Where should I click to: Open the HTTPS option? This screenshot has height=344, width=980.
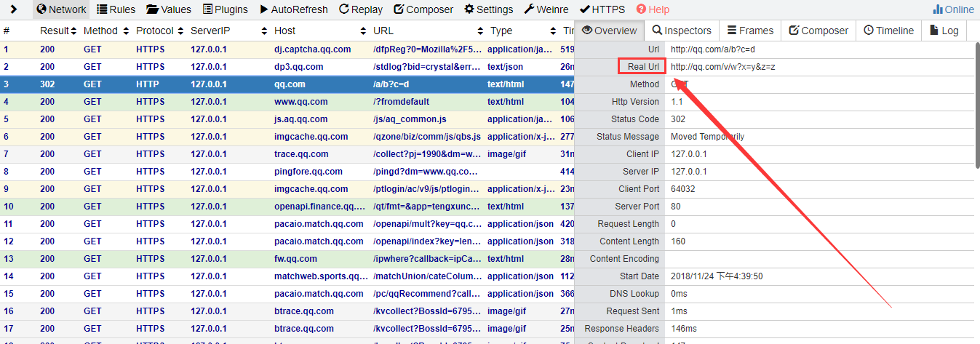coord(602,9)
